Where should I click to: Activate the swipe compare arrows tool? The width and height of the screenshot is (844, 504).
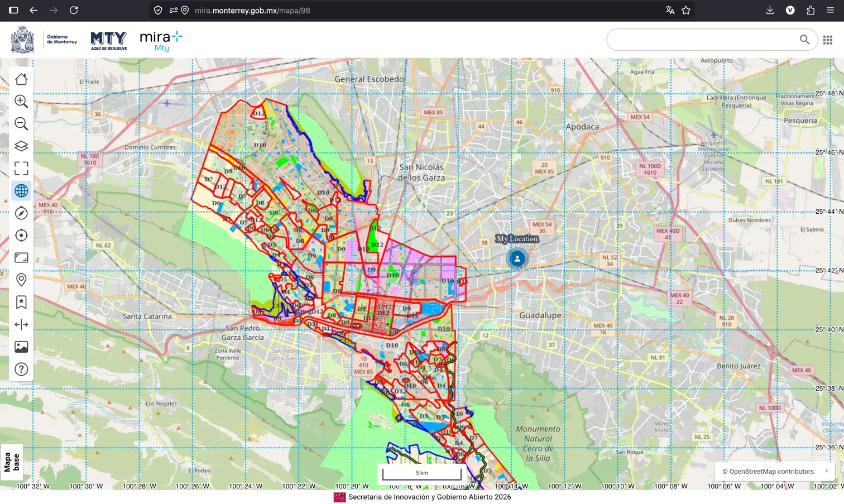coord(21,325)
